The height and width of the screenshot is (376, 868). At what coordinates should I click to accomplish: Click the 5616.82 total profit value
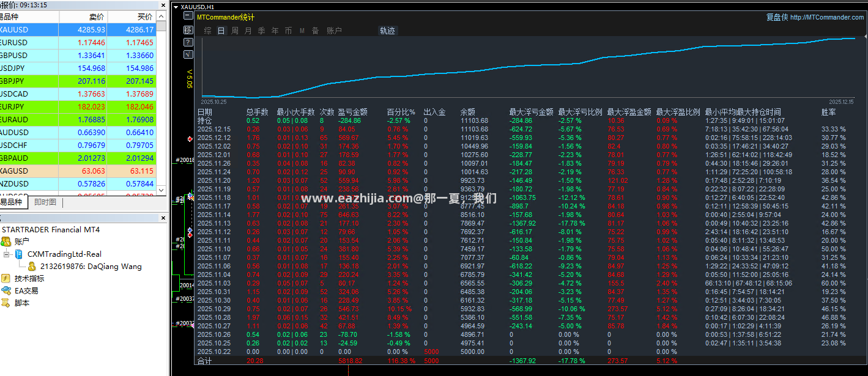click(350, 361)
